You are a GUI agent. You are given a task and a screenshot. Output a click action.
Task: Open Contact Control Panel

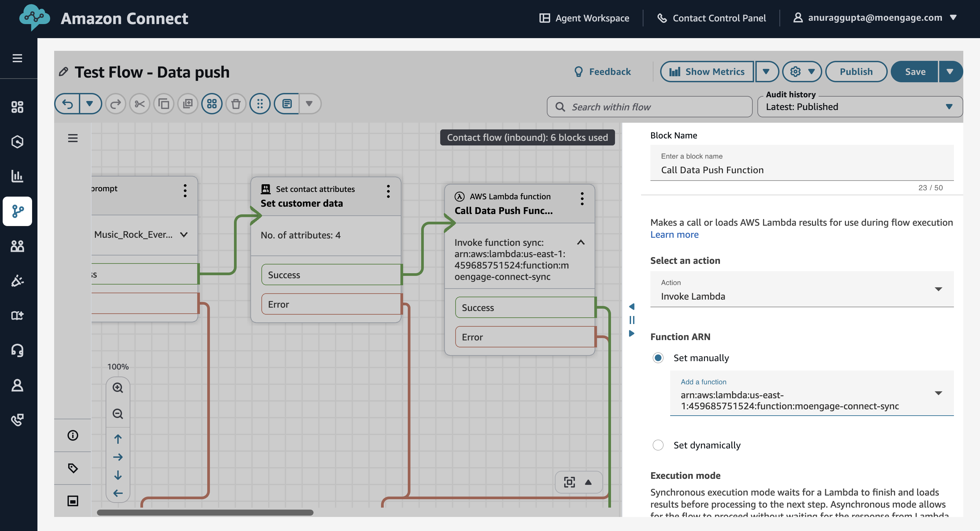tap(711, 18)
